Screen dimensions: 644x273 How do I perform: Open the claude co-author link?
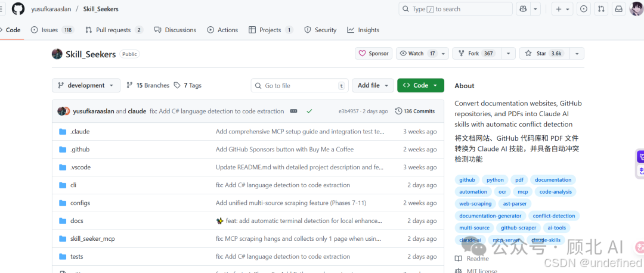[x=137, y=111]
